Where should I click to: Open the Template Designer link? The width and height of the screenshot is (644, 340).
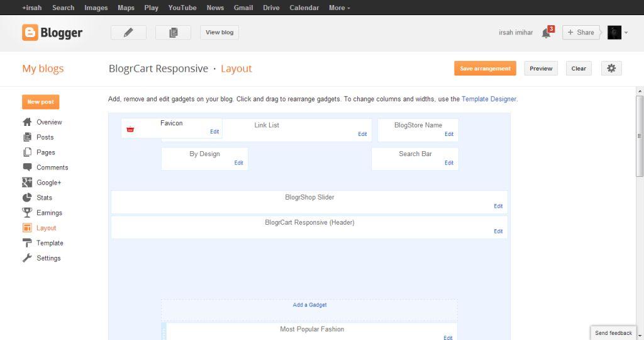[489, 99]
